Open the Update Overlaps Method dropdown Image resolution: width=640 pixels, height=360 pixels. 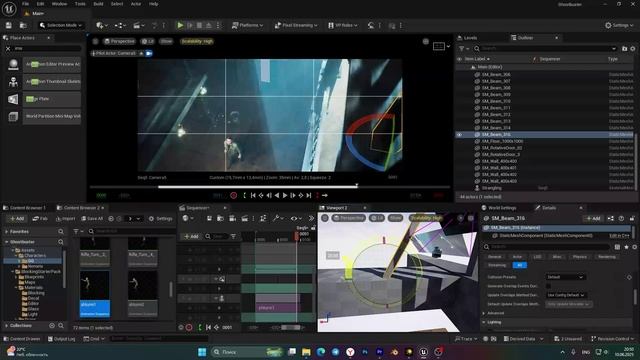click(566, 295)
